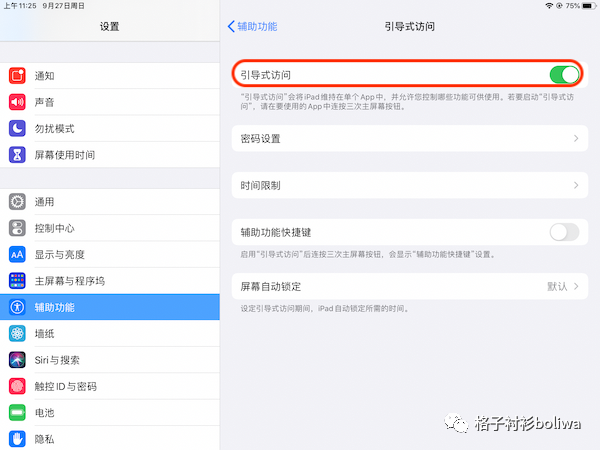The width and height of the screenshot is (600, 450).
Task: Tap the 显示与亮度 AA icon
Action: [x=17, y=254]
